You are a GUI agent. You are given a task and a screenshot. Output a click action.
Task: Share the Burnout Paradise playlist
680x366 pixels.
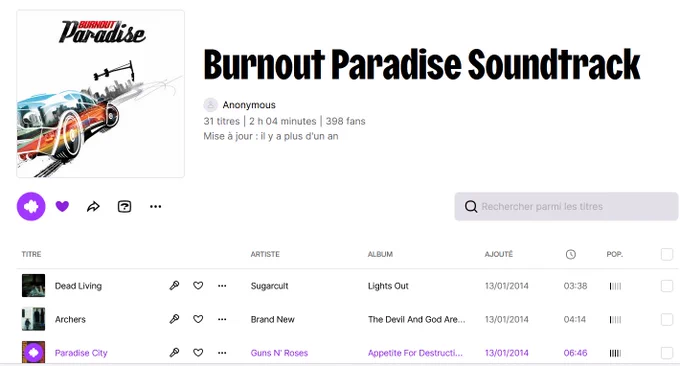point(93,206)
